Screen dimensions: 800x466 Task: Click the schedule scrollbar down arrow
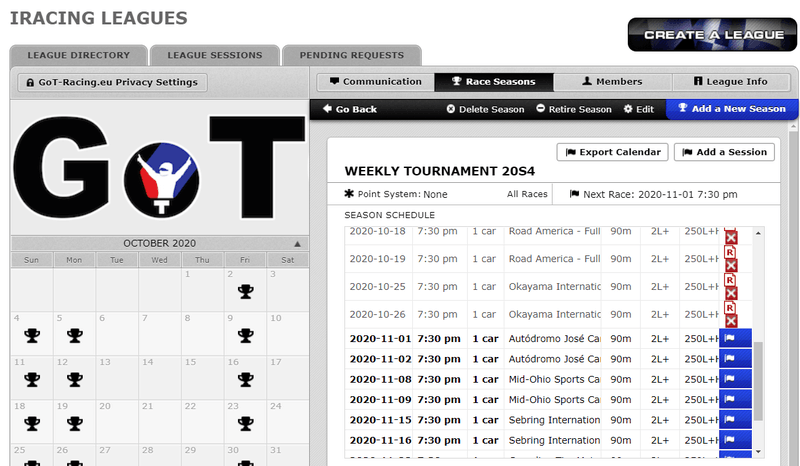758,452
